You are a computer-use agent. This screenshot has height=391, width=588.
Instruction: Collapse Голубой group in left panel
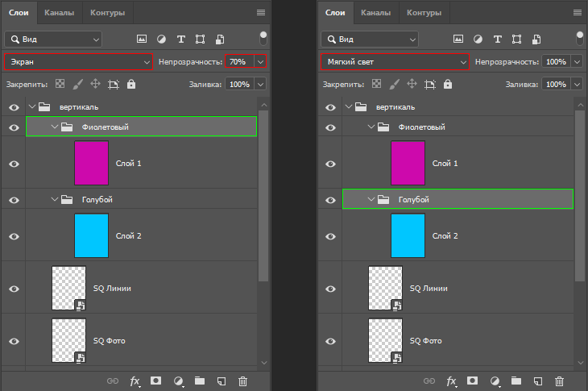(55, 199)
